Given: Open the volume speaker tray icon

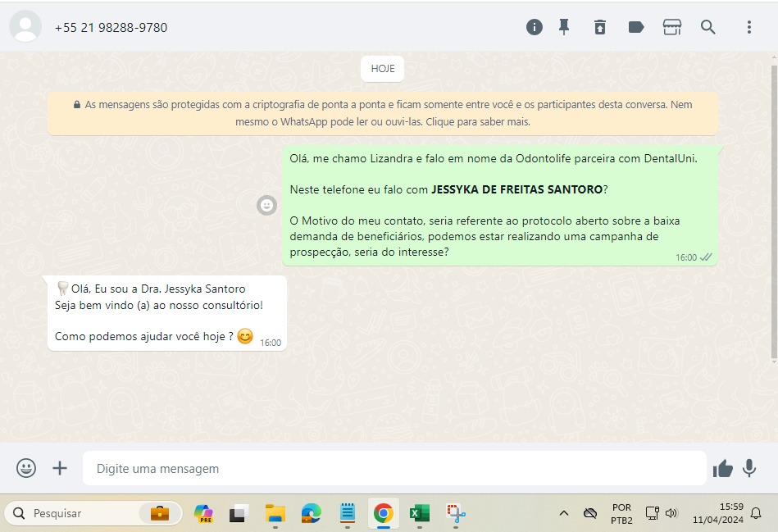Looking at the screenshot, I should [671, 513].
